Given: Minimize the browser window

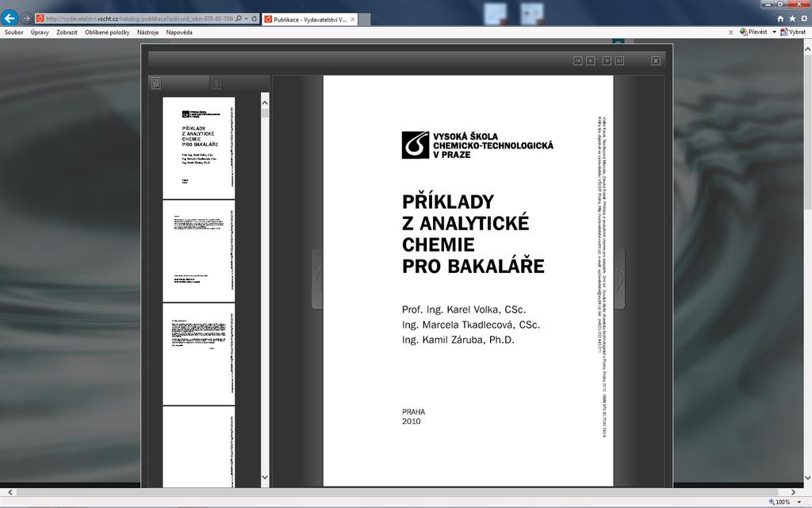Looking at the screenshot, I should coord(769,4).
